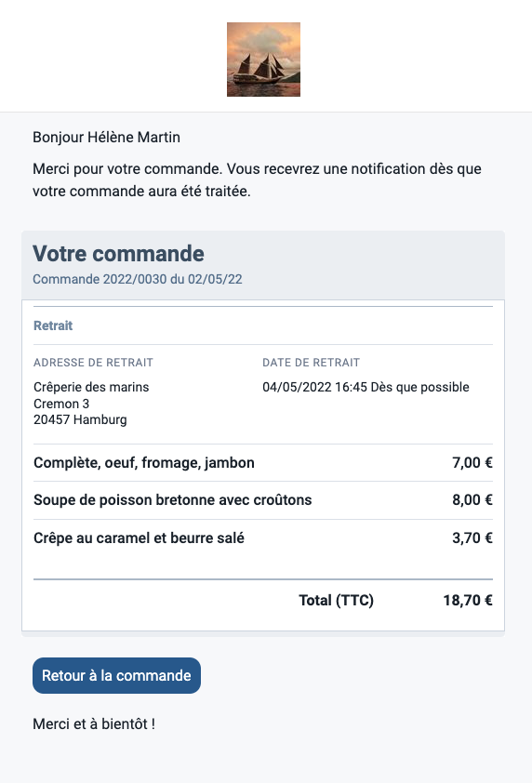Click the Votre commande heading
532x783 pixels.
[x=118, y=254]
